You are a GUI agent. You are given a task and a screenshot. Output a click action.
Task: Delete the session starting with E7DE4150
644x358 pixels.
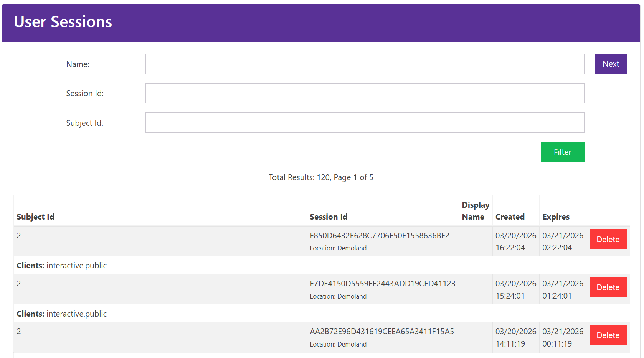tap(608, 287)
